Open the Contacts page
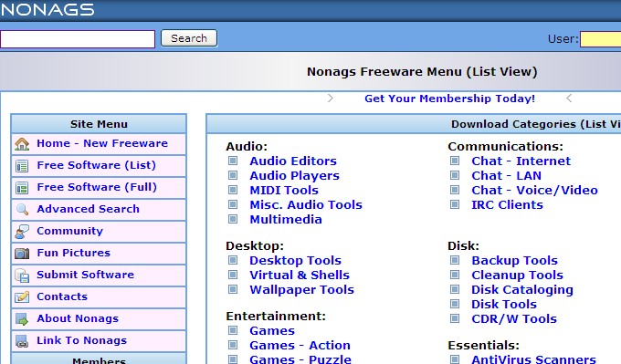621x364 pixels. point(62,296)
